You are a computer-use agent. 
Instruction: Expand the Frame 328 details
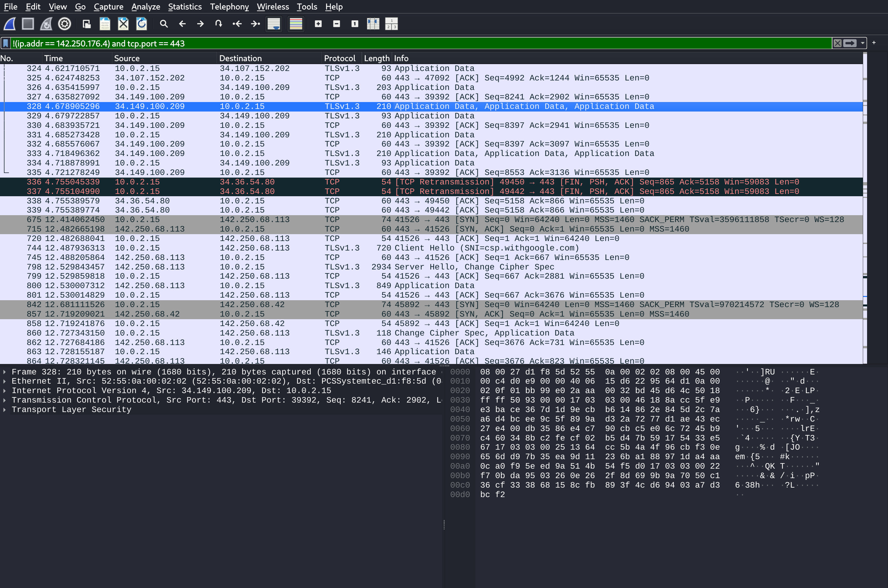[5, 372]
